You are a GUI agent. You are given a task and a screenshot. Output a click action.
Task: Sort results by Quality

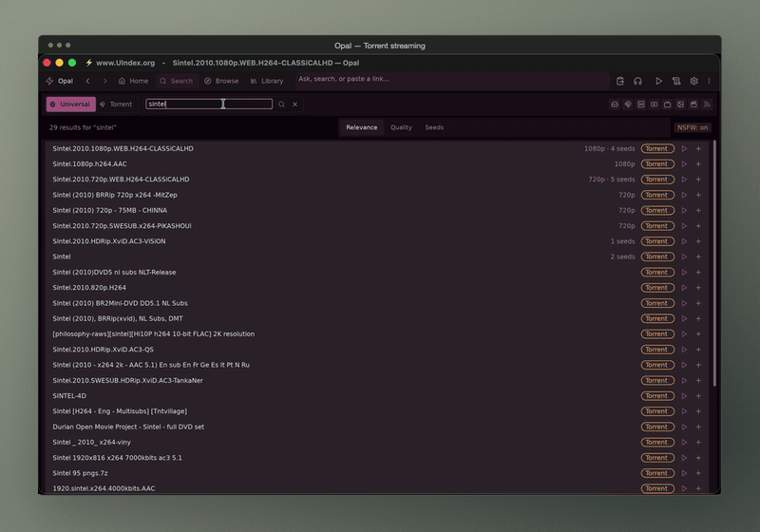coord(401,127)
